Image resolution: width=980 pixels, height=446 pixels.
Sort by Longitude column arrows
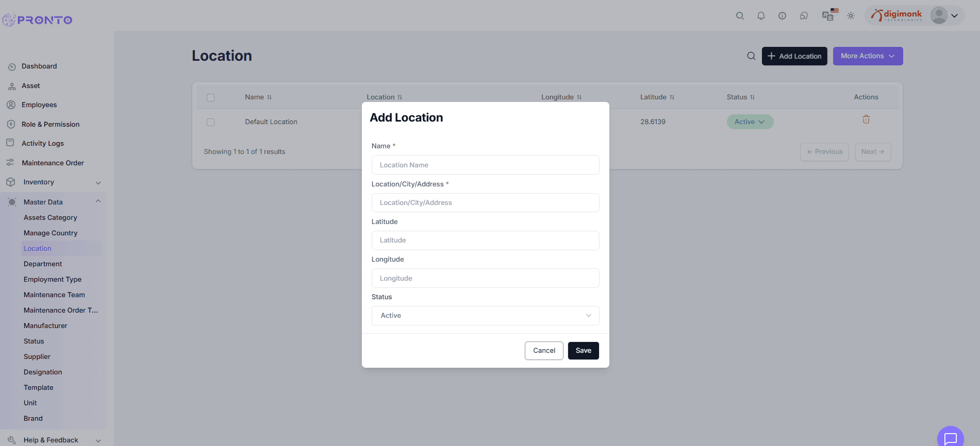[579, 97]
